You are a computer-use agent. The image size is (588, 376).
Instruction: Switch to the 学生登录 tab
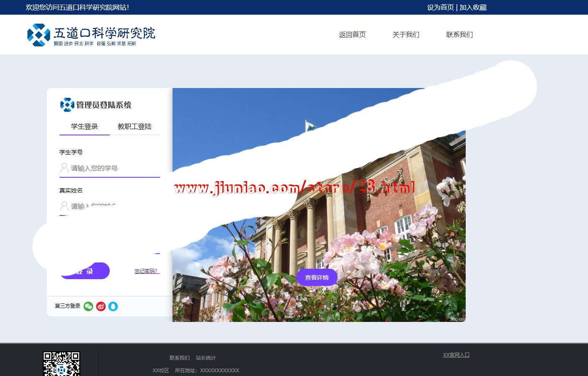point(85,127)
